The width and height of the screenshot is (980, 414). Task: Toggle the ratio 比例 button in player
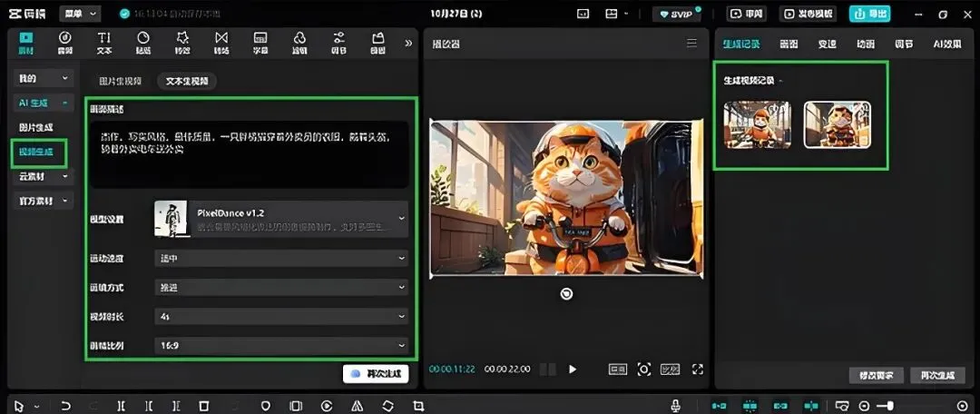[670, 369]
